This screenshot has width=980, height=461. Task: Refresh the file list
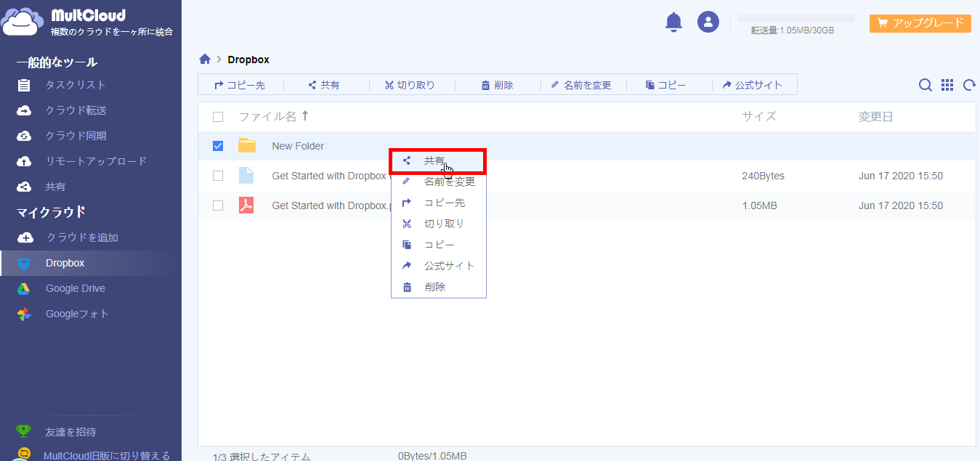pyautogui.click(x=969, y=85)
